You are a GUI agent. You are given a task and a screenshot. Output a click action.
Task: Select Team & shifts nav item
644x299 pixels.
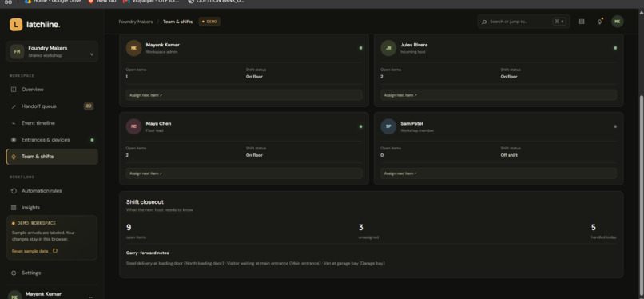point(52,157)
